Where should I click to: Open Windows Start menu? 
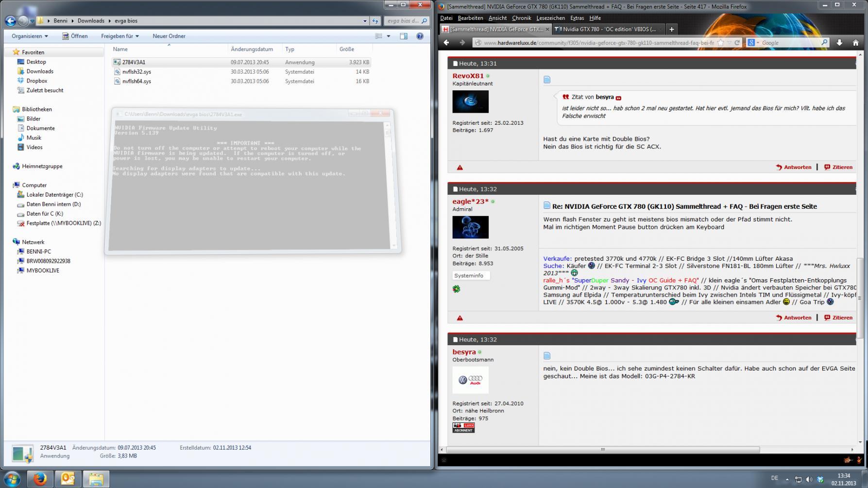click(12, 479)
